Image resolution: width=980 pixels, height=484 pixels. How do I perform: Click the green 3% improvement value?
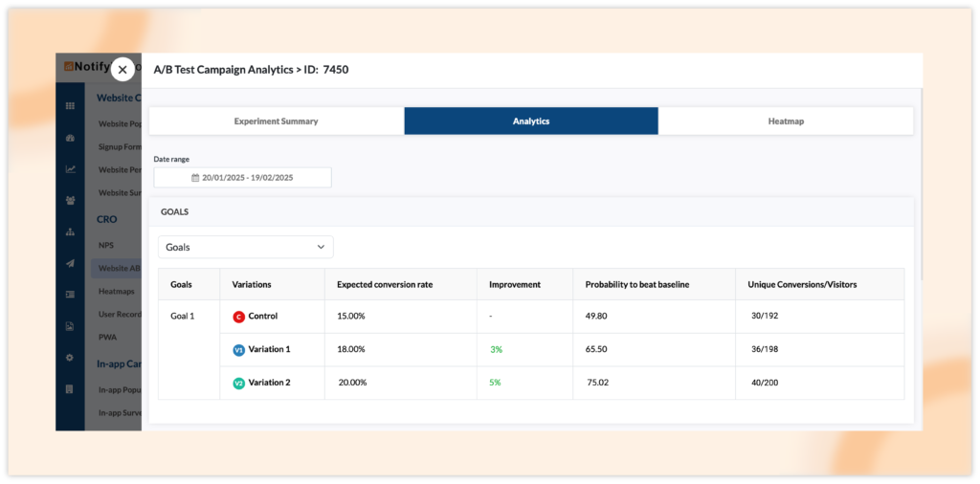click(497, 350)
